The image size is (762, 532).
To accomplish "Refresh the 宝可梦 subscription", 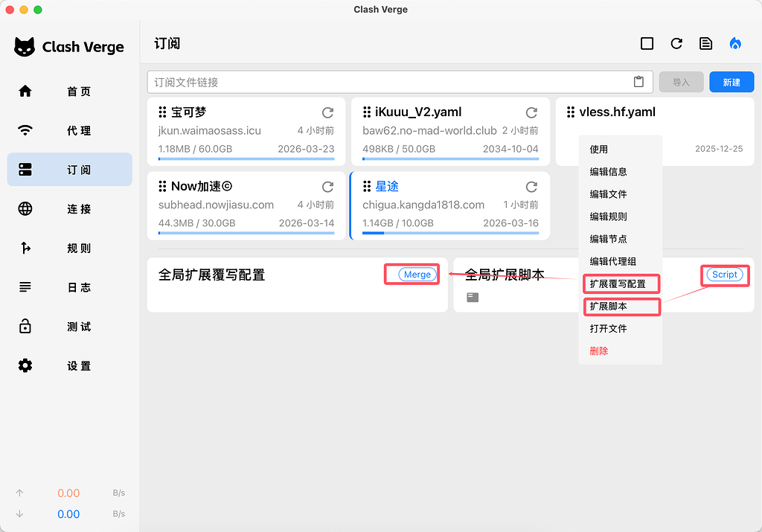I will coord(327,112).
